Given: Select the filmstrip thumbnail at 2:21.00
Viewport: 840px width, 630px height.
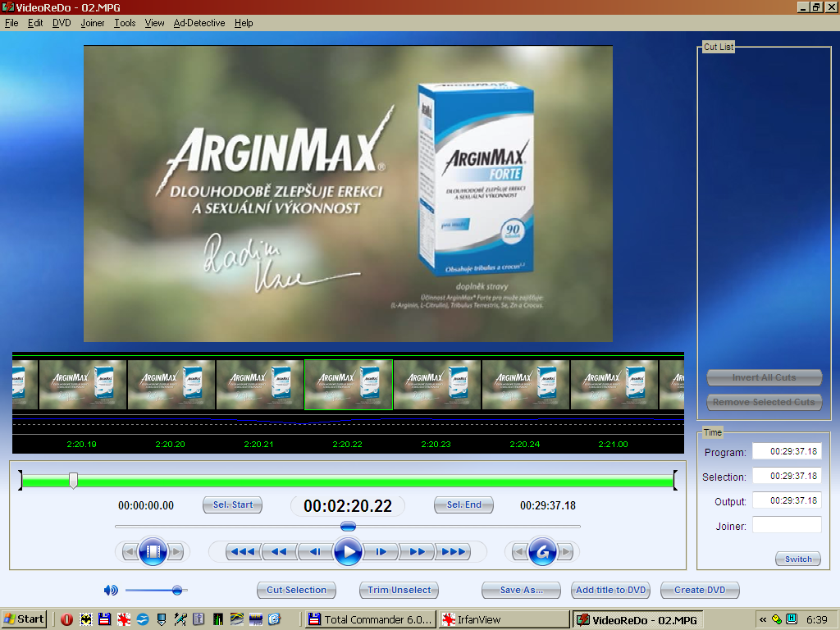Looking at the screenshot, I should pos(614,385).
